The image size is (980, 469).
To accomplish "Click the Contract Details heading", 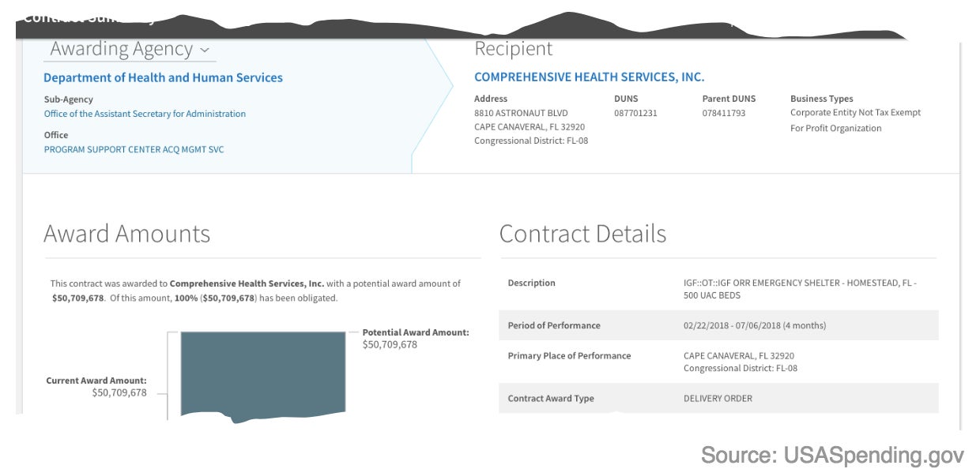I will tap(583, 234).
